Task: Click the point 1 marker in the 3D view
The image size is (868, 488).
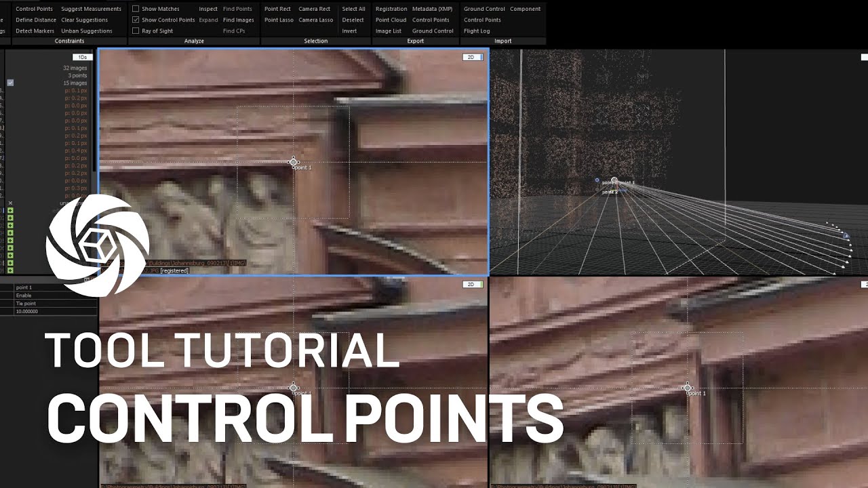Action: (x=614, y=181)
